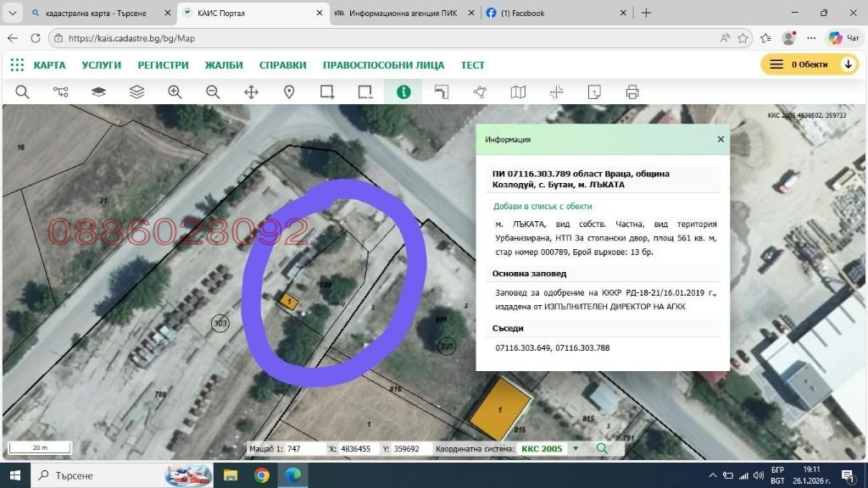Select the location pin tool
Viewport: 868px width, 488px height.
click(x=289, y=91)
